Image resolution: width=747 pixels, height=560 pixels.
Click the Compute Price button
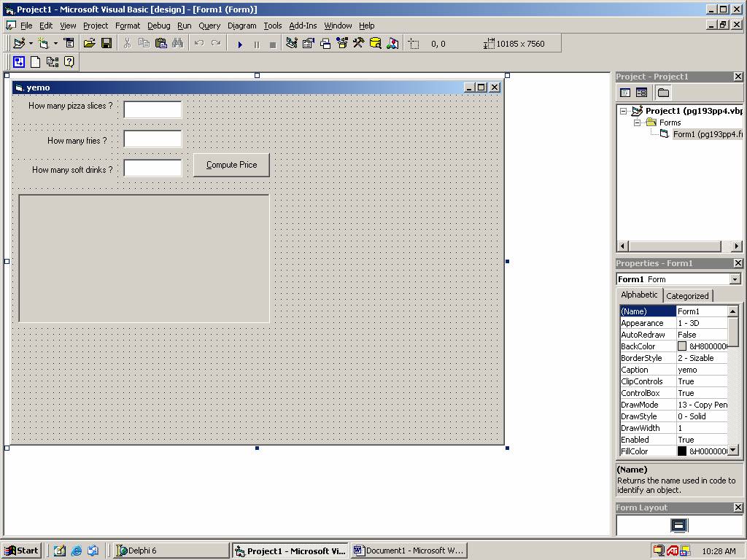(231, 165)
